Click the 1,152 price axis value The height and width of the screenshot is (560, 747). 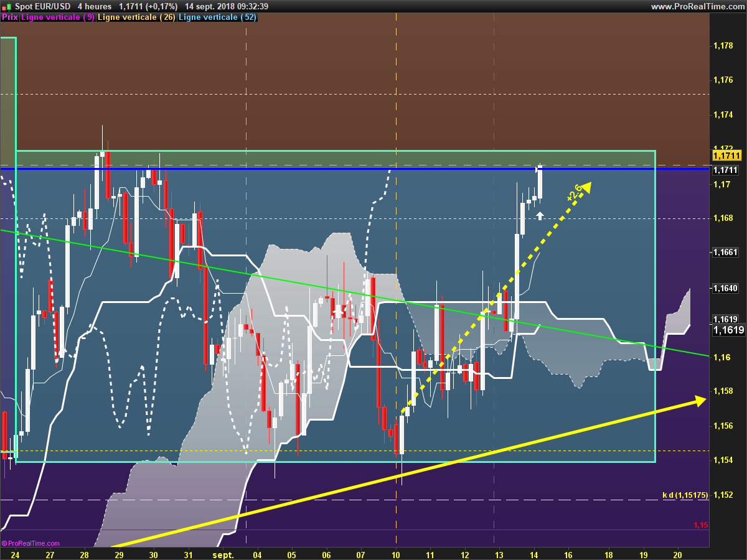(x=723, y=495)
